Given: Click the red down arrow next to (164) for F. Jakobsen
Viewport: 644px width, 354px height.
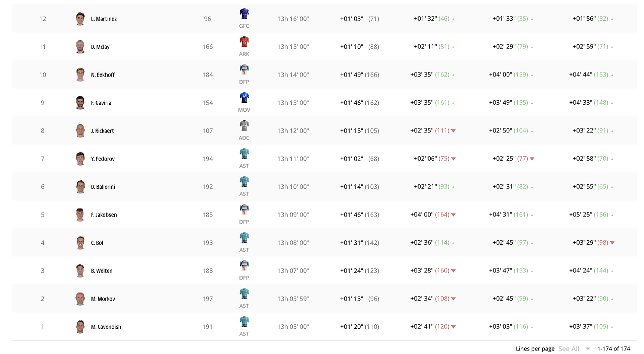Looking at the screenshot, I should (x=453, y=215).
